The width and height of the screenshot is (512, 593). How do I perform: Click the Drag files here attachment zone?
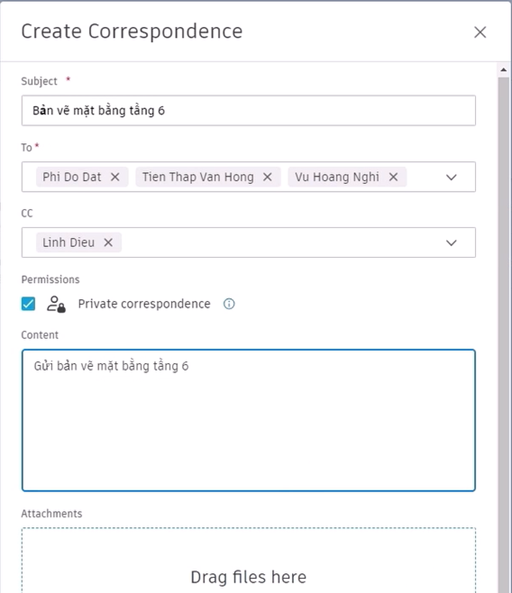(248, 560)
